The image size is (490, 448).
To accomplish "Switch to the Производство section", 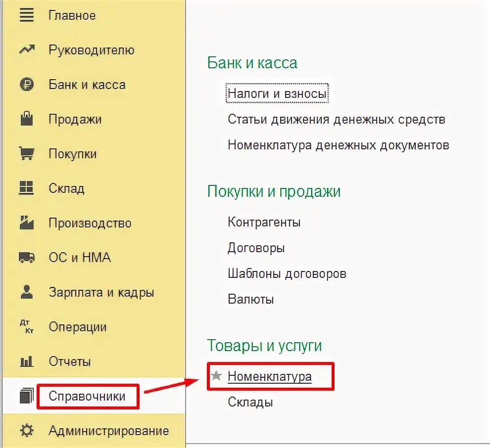I will [90, 223].
